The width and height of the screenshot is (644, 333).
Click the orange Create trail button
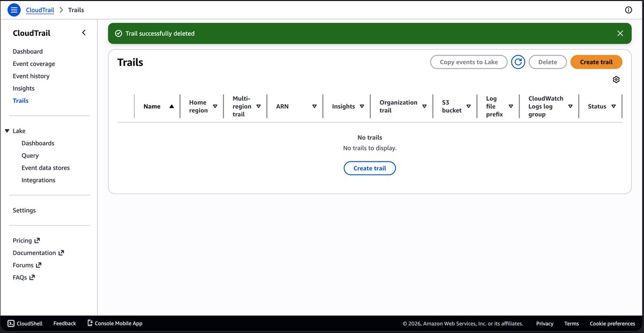(596, 62)
